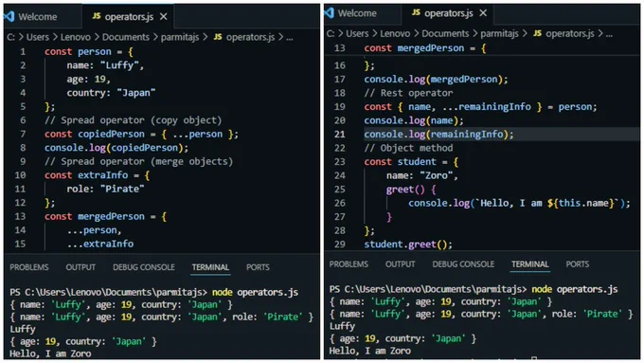Open parmitajs breadcrumb in right window

click(x=499, y=33)
